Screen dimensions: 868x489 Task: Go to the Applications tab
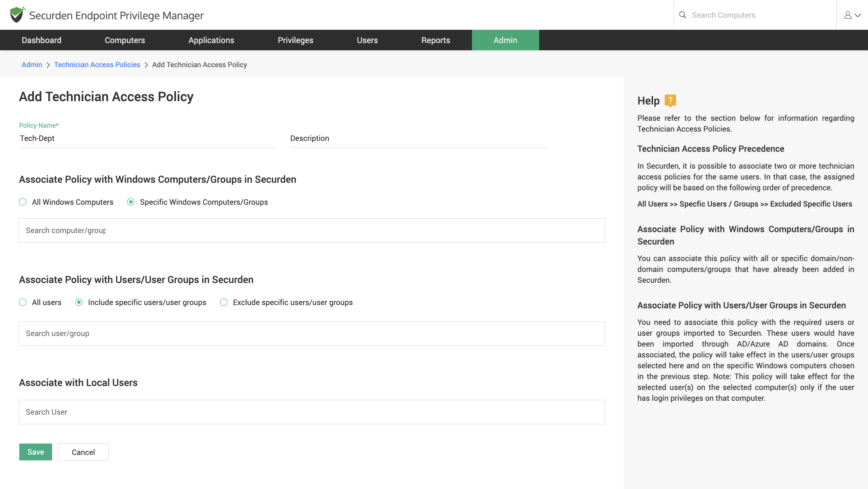pyautogui.click(x=211, y=40)
